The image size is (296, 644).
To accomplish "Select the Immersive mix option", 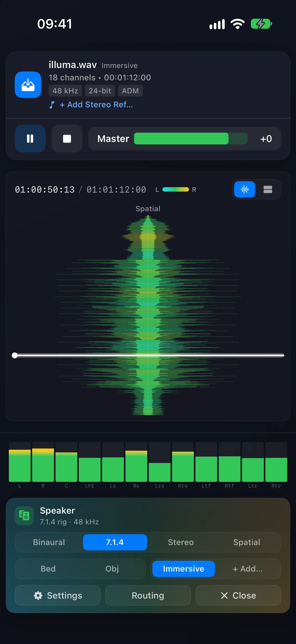I will 184,569.
